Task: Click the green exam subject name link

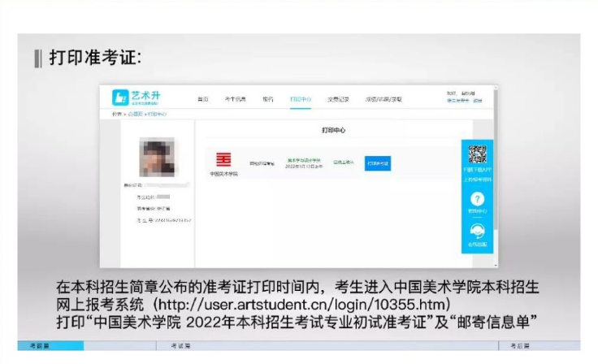Action: (x=304, y=160)
